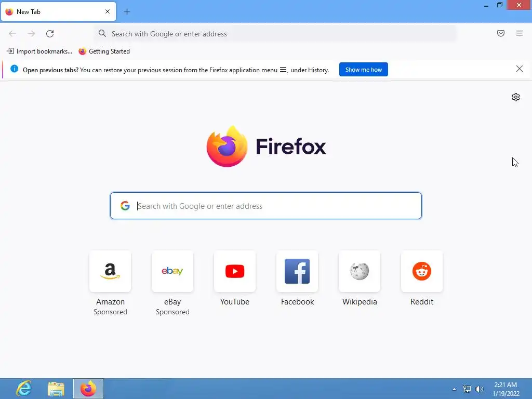
Task: Select the New Tab tab
Action: click(x=58, y=11)
